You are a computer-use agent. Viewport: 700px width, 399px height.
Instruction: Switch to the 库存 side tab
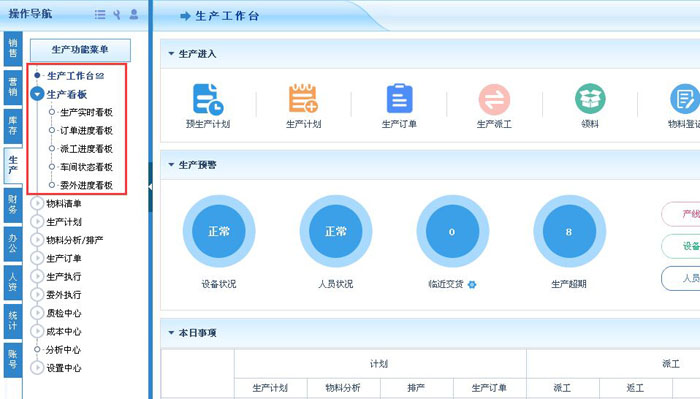pos(13,125)
